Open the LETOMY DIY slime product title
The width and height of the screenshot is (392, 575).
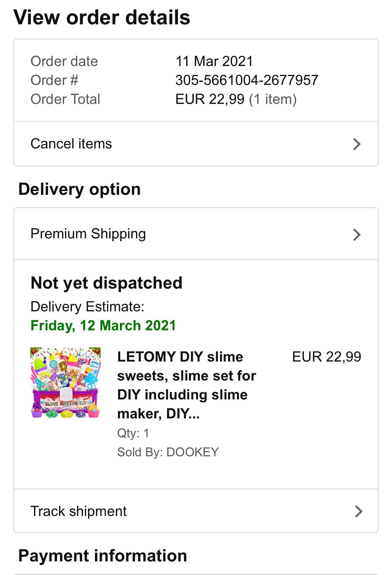click(x=186, y=385)
